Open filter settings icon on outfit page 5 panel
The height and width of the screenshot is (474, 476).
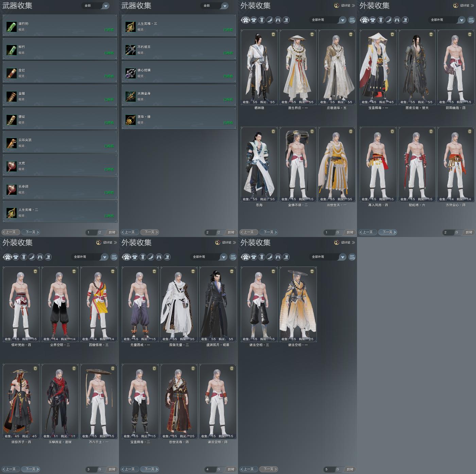point(352,257)
